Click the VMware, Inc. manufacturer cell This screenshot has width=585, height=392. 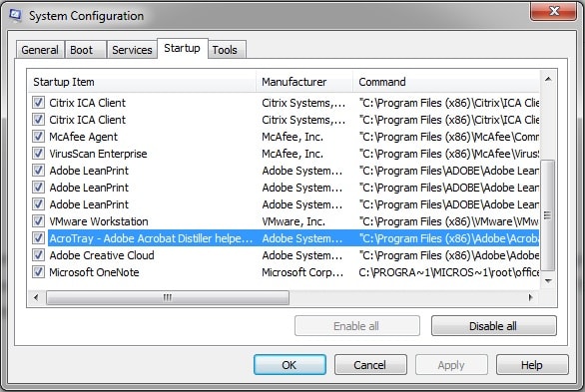tap(293, 221)
